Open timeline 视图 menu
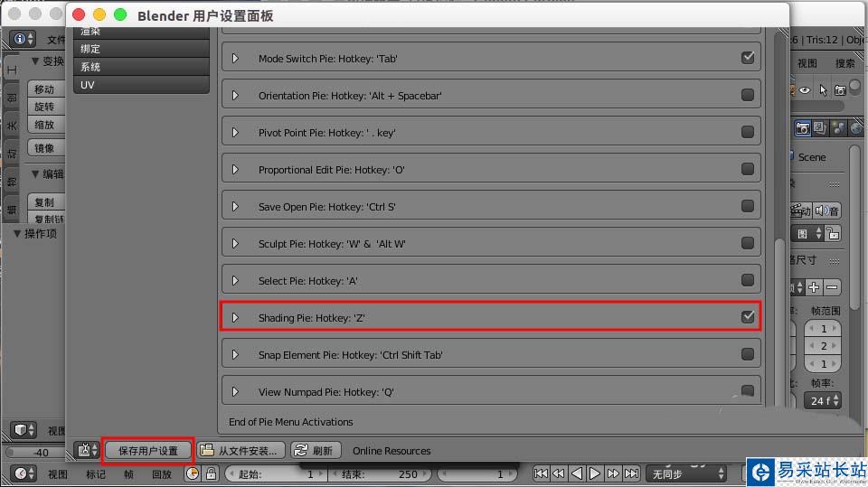Image resolution: width=868 pixels, height=487 pixels. tap(58, 474)
